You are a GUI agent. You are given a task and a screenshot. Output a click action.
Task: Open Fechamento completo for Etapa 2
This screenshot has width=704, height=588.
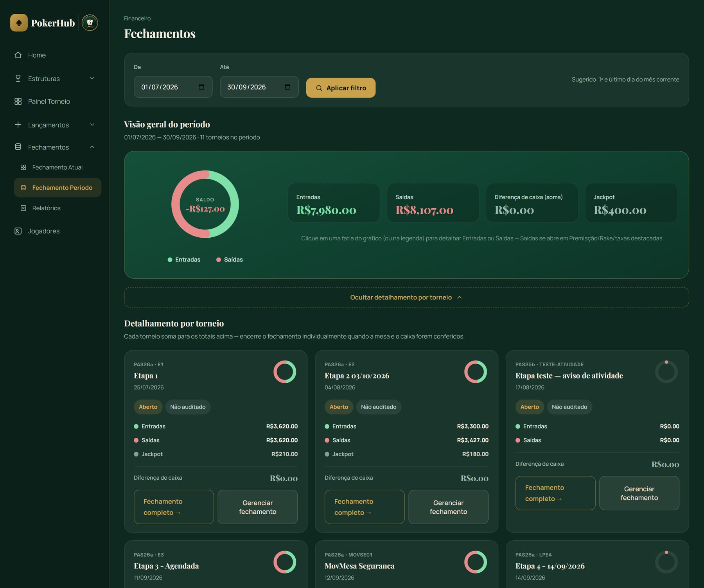click(x=365, y=507)
